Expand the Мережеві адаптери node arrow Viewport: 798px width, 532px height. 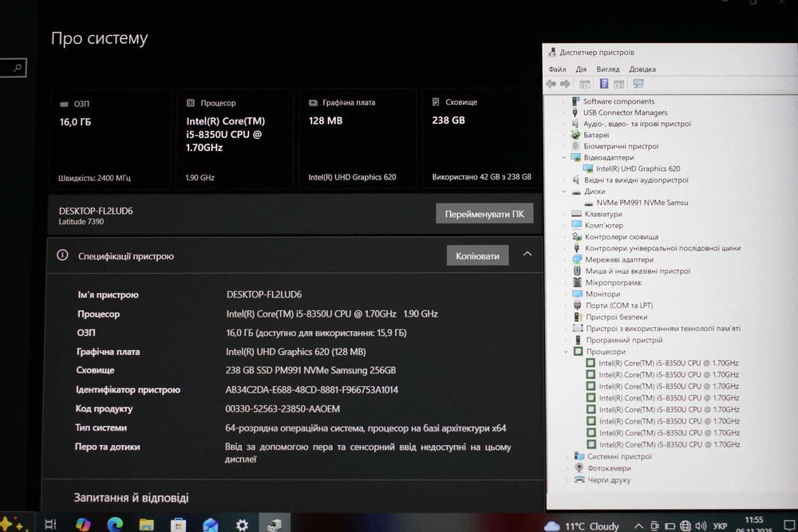564,259
